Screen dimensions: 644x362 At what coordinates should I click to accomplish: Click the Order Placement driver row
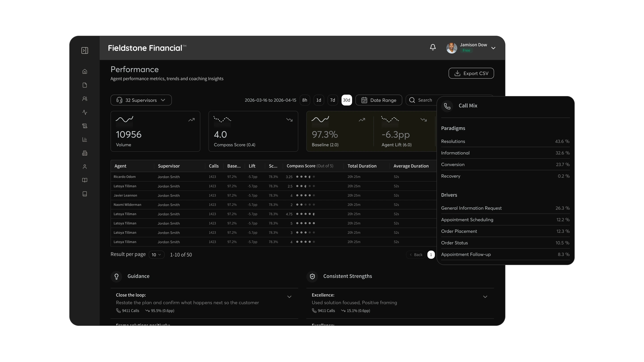click(x=505, y=231)
